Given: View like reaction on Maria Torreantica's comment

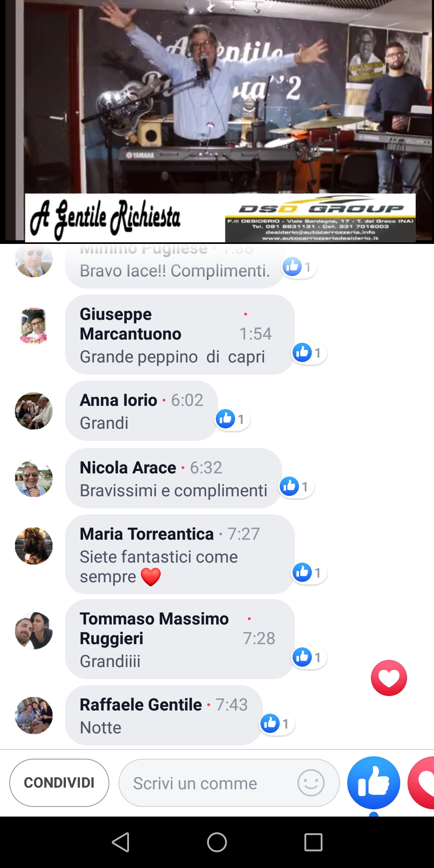Looking at the screenshot, I should pyautogui.click(x=309, y=572).
